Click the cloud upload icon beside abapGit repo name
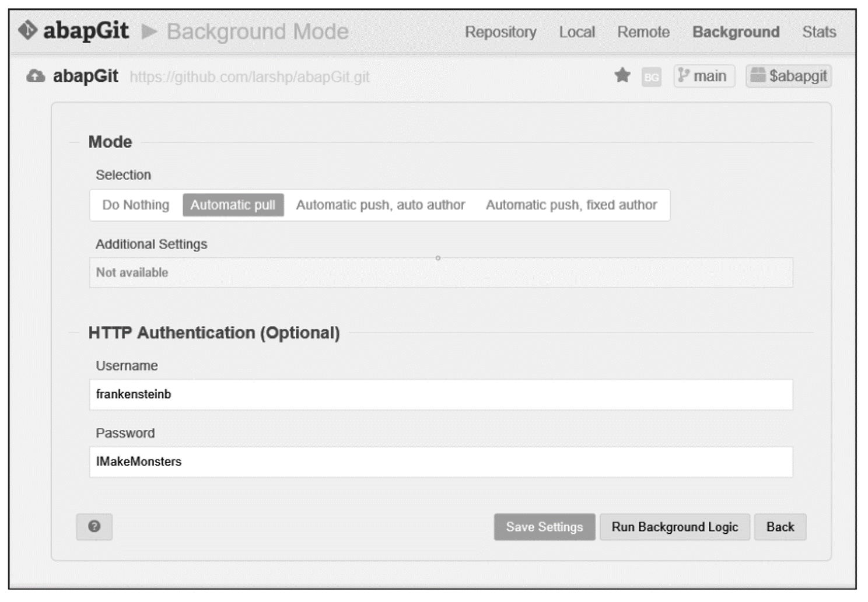The width and height of the screenshot is (868, 602). (35, 75)
